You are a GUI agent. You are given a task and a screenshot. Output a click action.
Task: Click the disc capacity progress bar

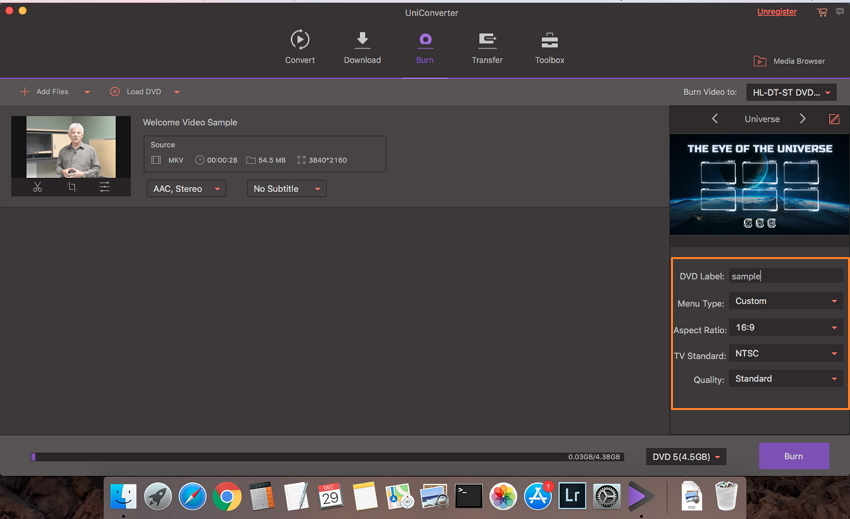tap(327, 457)
